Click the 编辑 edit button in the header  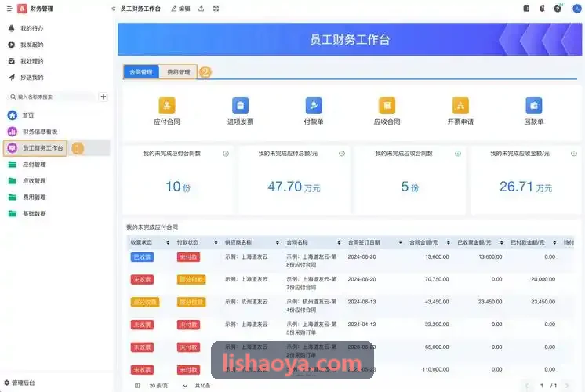tap(181, 9)
